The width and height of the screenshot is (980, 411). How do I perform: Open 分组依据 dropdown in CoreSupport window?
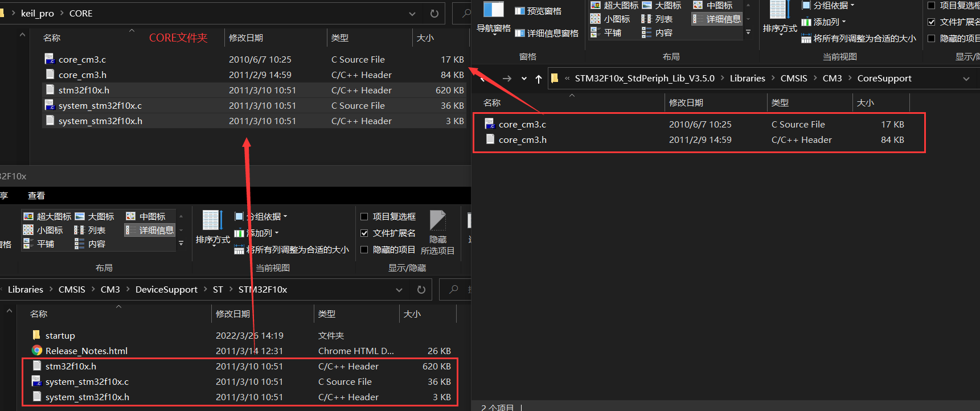point(829,5)
